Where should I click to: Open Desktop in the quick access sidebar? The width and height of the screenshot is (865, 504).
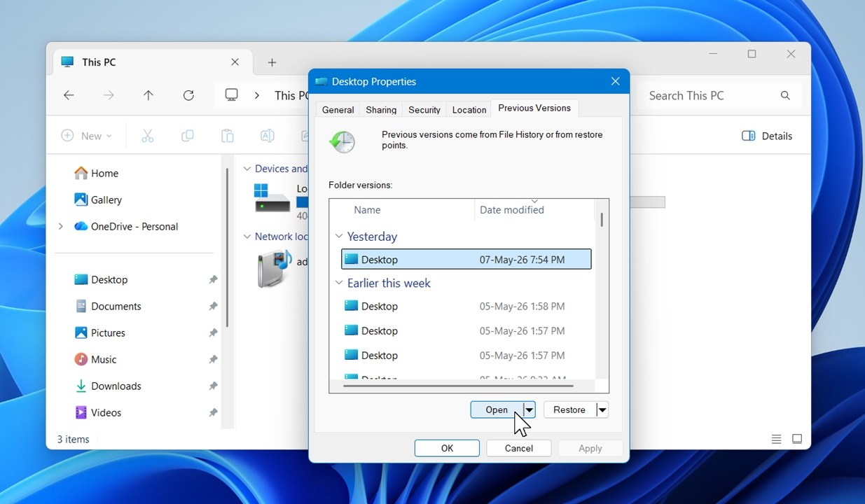(101, 279)
